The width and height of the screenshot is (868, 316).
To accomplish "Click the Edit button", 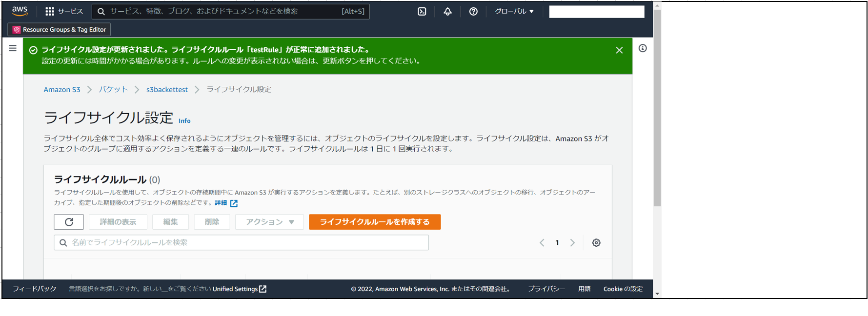I will click(170, 222).
